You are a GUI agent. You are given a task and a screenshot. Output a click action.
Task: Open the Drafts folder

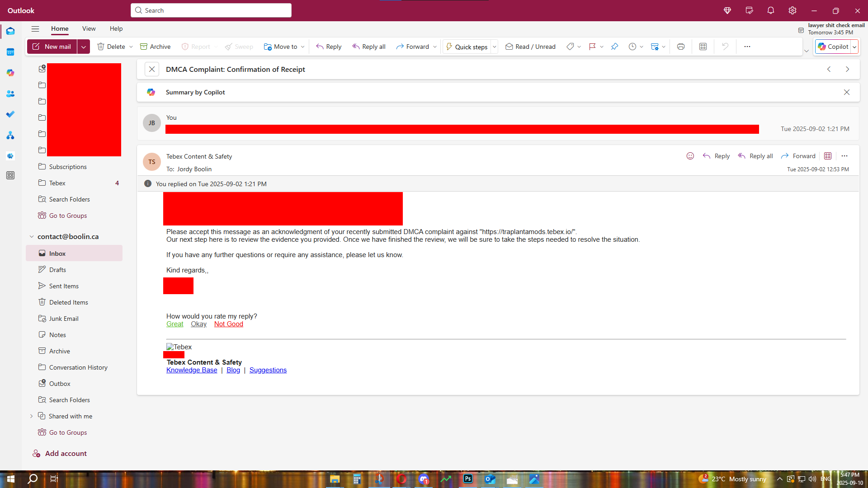tap(74, 270)
